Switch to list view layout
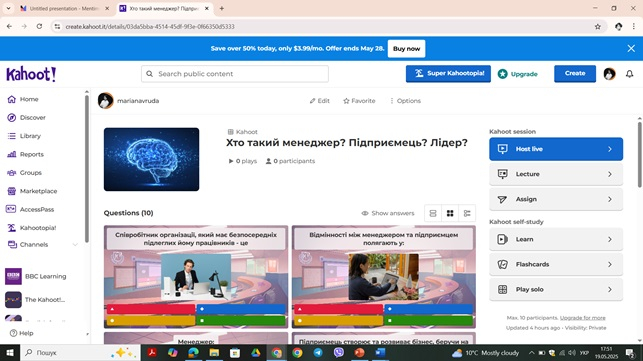Screen dimensions: 643x361 click(433, 213)
